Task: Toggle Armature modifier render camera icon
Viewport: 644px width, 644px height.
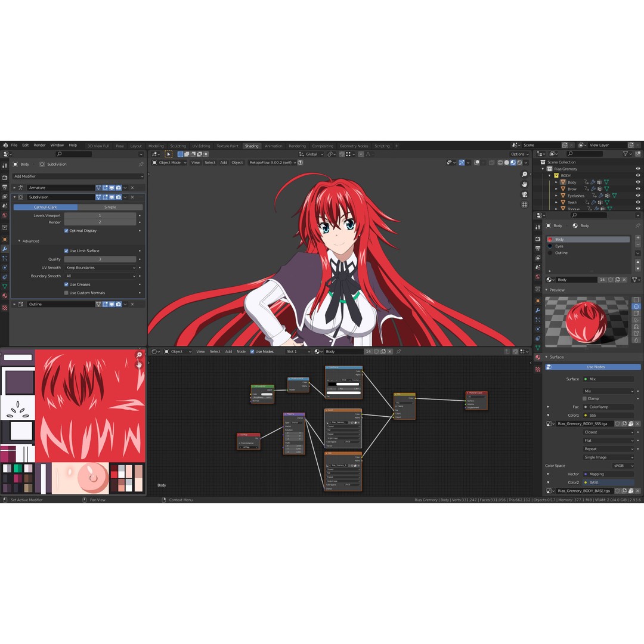Action: pyautogui.click(x=119, y=188)
